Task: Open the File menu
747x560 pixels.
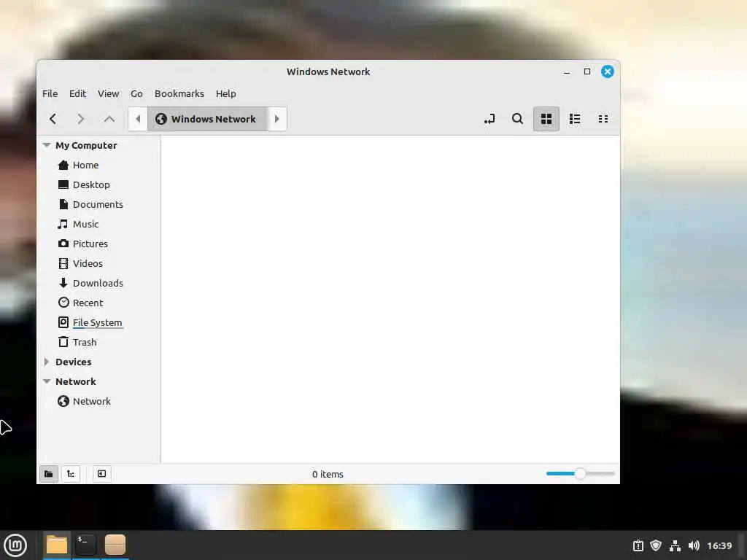Action: (50, 93)
